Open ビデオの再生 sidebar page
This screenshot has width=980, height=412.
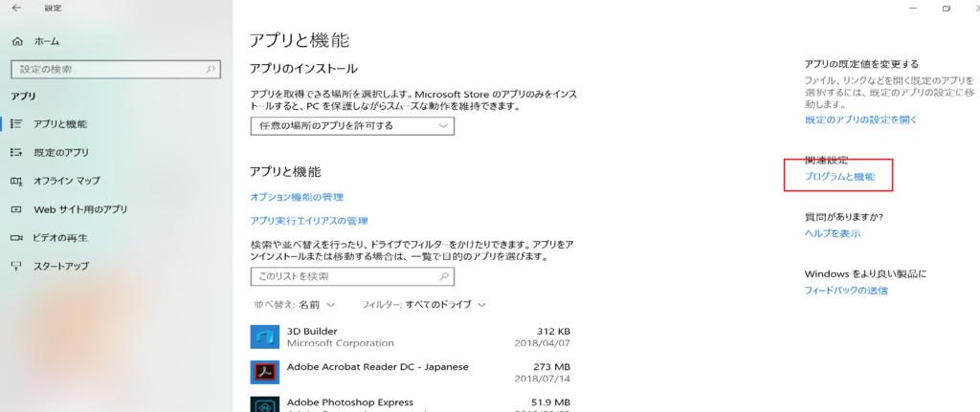[x=60, y=238]
